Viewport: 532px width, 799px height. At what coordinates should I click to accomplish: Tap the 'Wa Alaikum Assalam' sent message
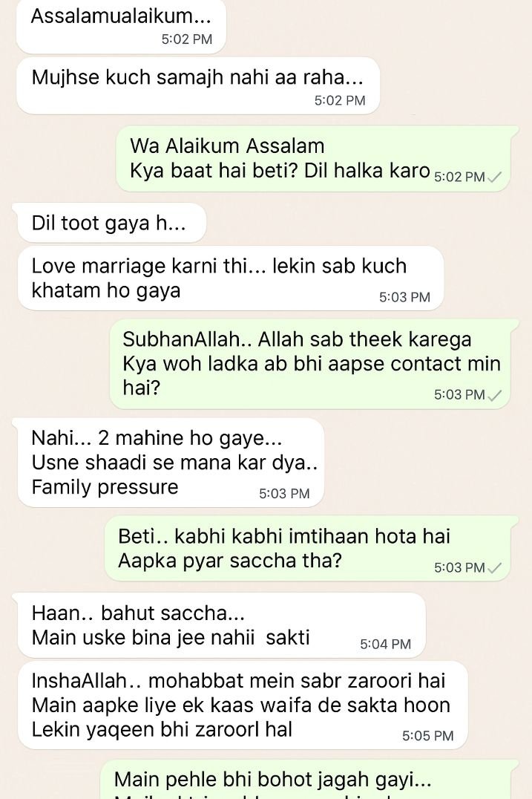coord(312,159)
